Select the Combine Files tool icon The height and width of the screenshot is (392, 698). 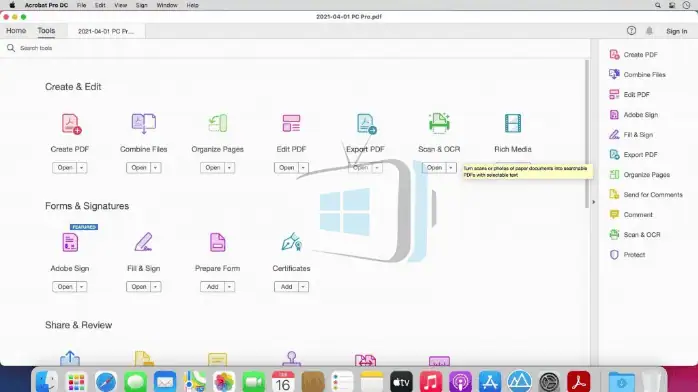click(143, 123)
